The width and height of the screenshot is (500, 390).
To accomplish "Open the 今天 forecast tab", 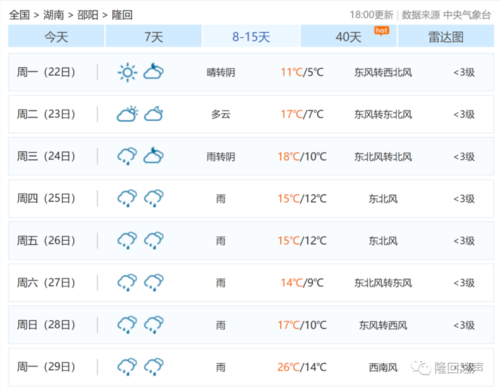I will (x=56, y=36).
